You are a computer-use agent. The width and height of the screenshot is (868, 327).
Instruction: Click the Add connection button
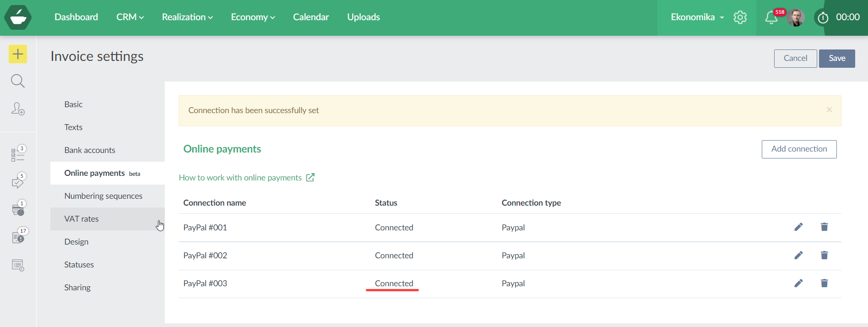pyautogui.click(x=799, y=149)
